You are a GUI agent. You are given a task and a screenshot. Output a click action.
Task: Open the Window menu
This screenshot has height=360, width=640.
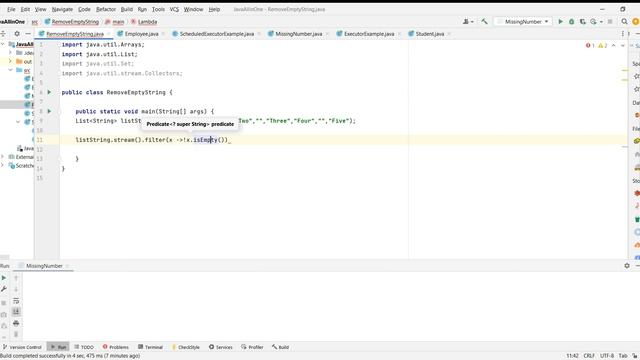[193, 9]
